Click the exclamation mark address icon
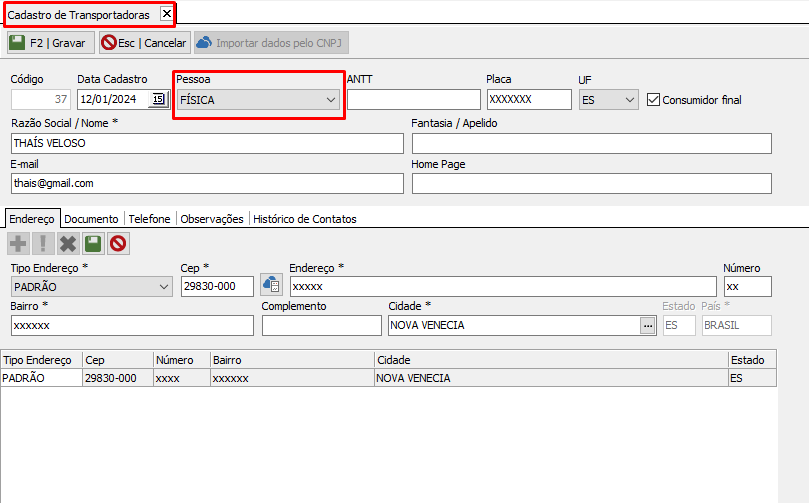 tap(43, 243)
